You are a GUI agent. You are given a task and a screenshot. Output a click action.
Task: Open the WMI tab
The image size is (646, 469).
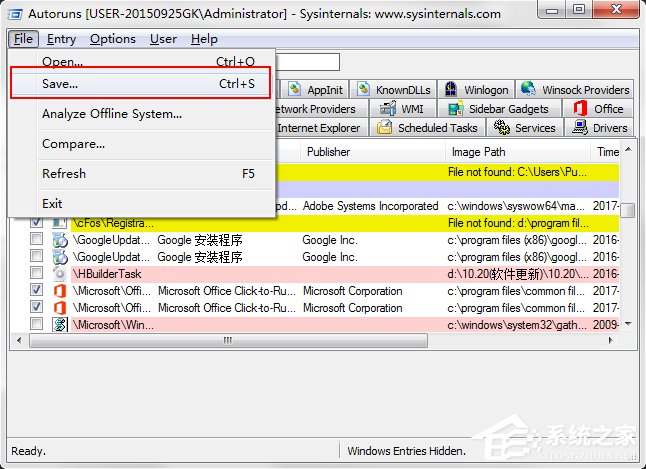tap(402, 109)
